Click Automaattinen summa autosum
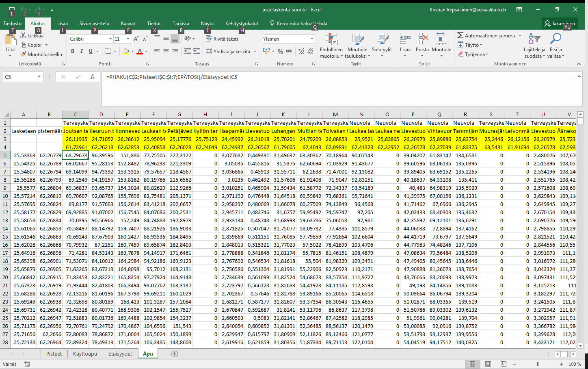 coord(486,36)
